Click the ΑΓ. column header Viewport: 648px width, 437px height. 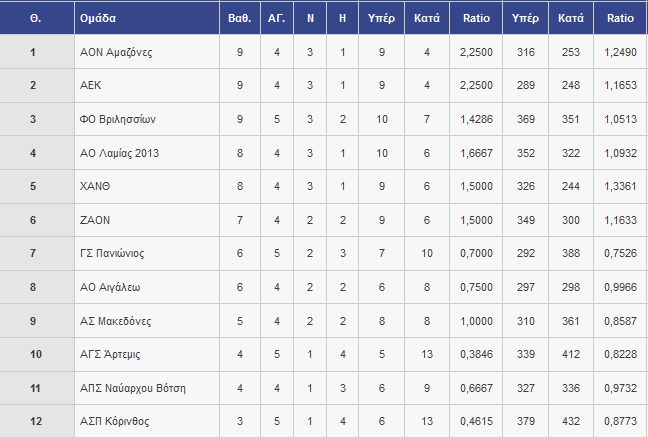[x=276, y=18]
